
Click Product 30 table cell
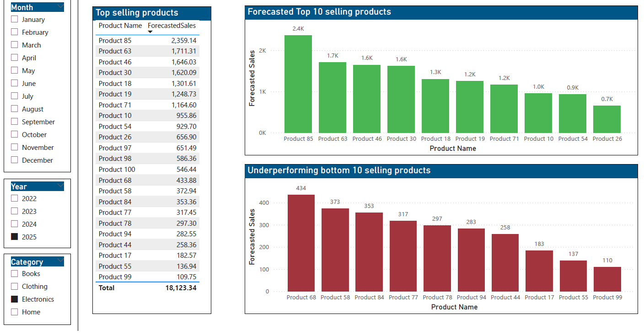pyautogui.click(x=115, y=72)
